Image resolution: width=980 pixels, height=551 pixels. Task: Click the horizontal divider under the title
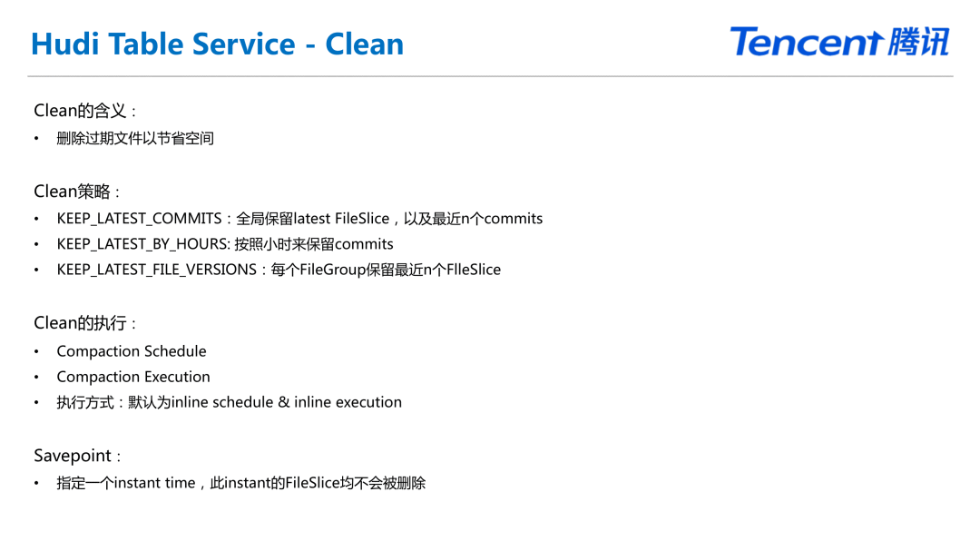(490, 76)
